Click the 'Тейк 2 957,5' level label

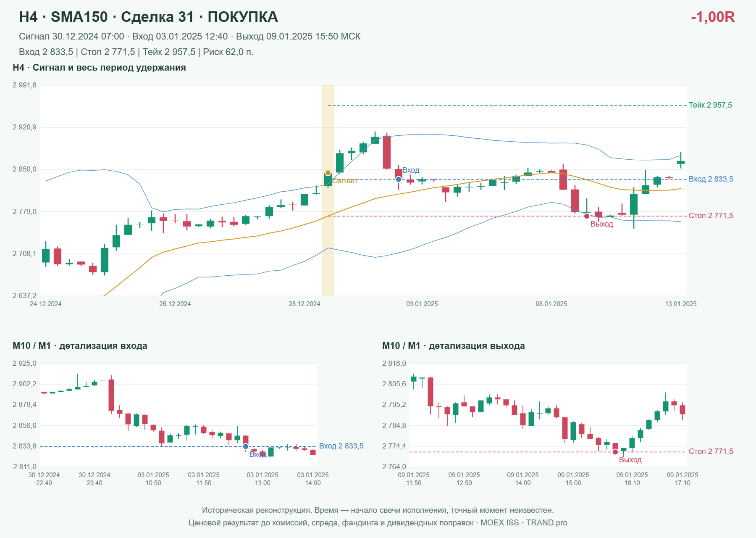710,105
